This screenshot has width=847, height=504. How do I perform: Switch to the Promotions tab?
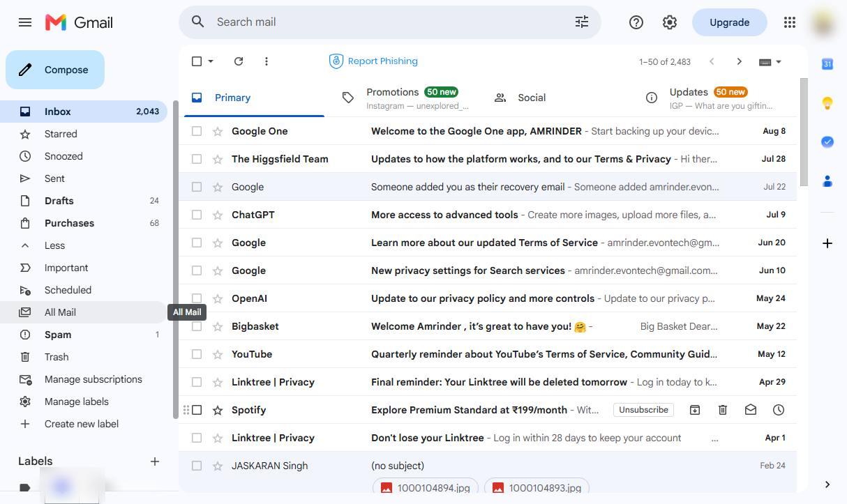(x=405, y=98)
